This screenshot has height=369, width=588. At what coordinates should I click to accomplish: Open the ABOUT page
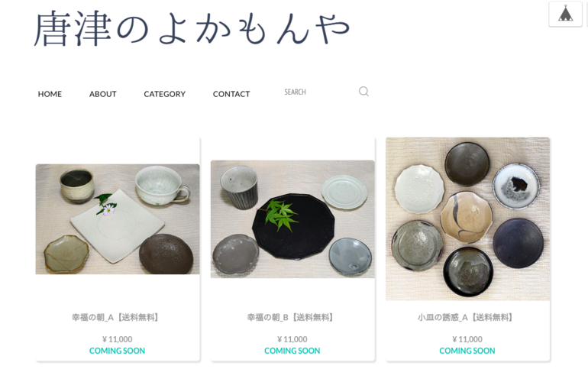103,94
